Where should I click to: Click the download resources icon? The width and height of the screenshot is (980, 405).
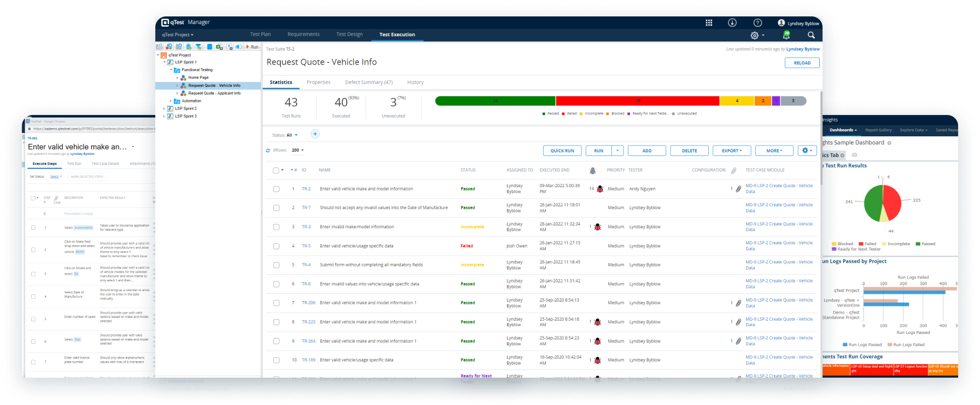tap(732, 23)
